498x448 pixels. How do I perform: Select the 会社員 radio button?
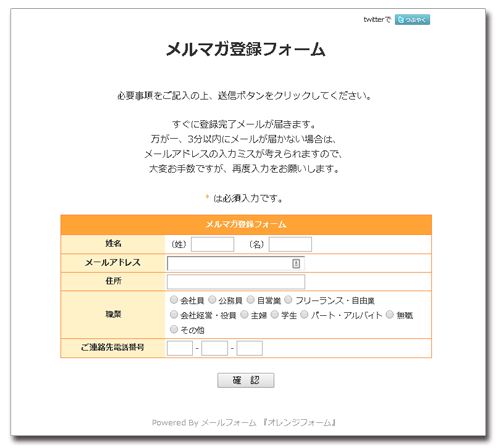pyautogui.click(x=174, y=300)
